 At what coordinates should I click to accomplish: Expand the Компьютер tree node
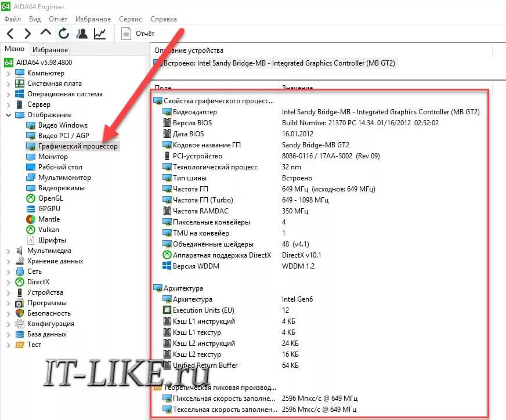[8, 74]
